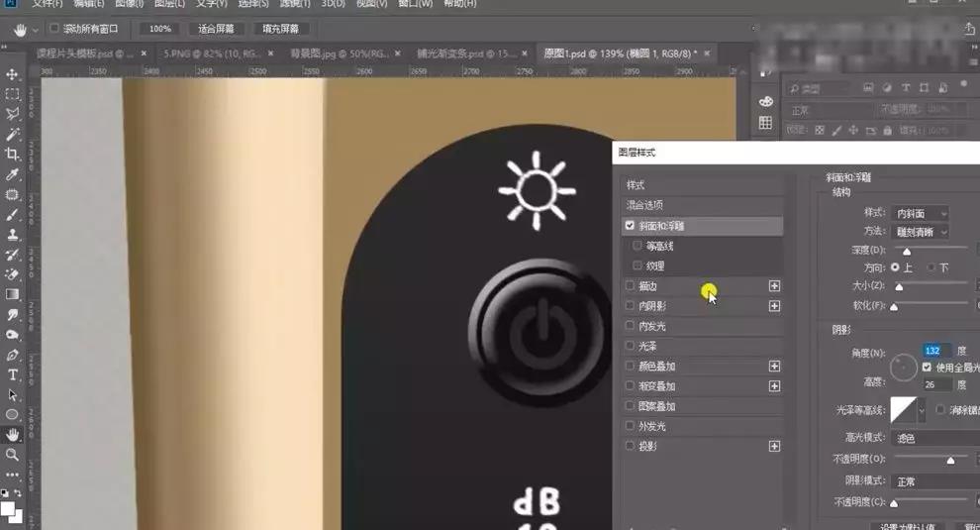This screenshot has height=530, width=980.
Task: Open the layer filter type dropdown
Action: pos(818,89)
